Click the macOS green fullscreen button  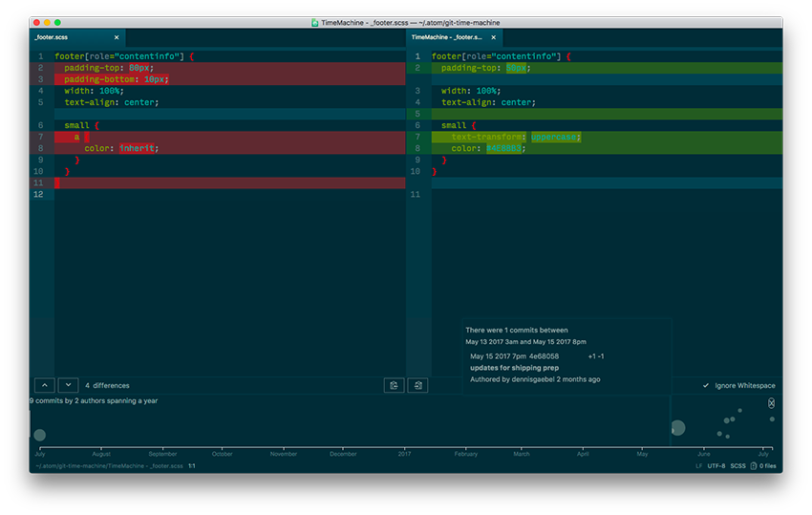(x=57, y=22)
